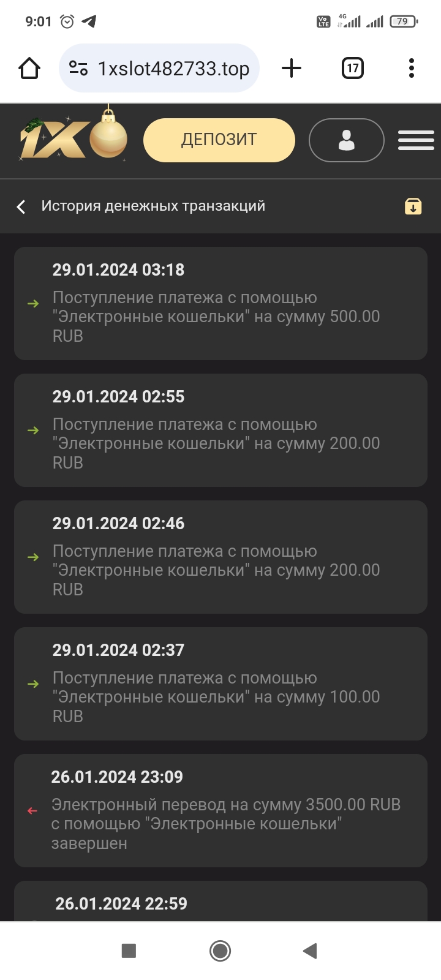Viewport: 441px width, 980px height.
Task: Tap the 100.00 RUB deposit at 02:37
Action: tap(221, 684)
